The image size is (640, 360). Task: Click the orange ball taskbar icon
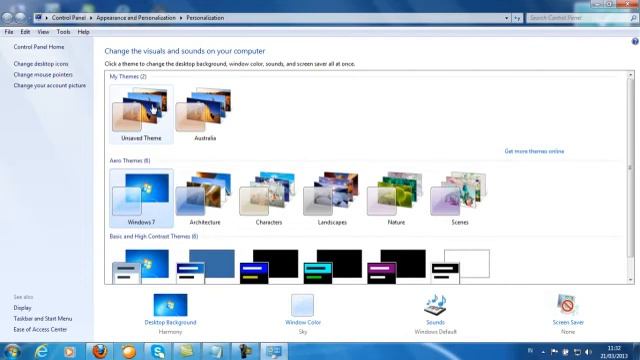pyautogui.click(x=129, y=351)
